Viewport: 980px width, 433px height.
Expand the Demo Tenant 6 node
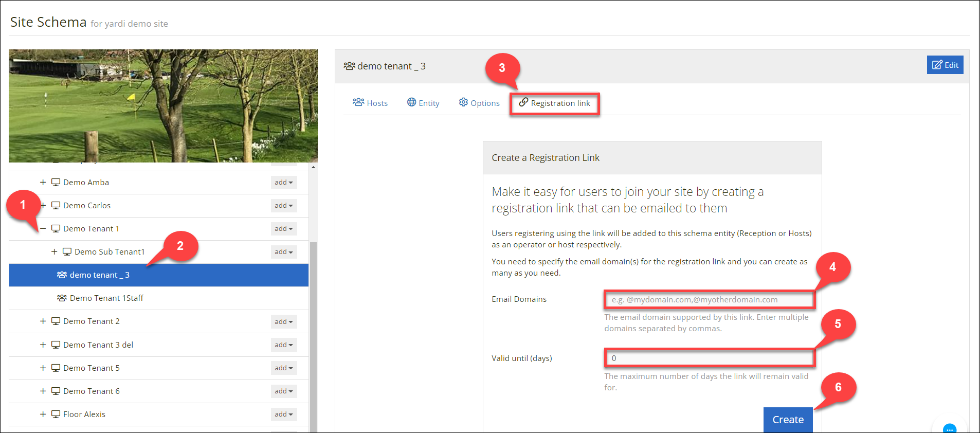(x=43, y=391)
